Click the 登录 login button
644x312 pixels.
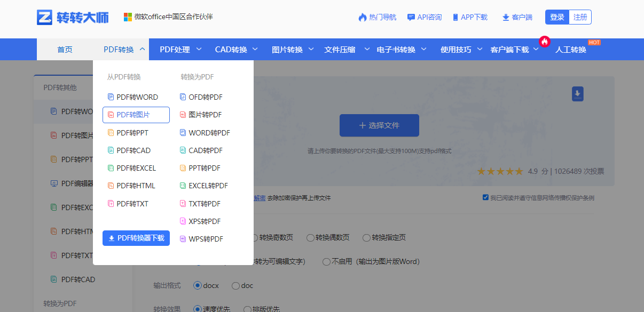point(556,17)
